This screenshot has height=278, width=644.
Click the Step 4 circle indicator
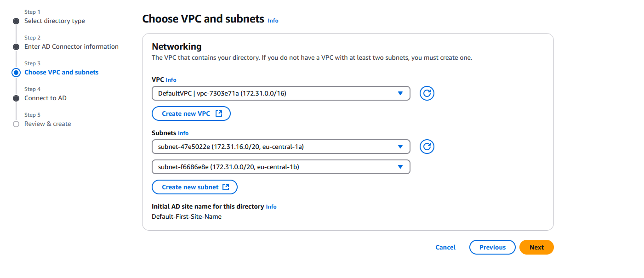coord(16,98)
